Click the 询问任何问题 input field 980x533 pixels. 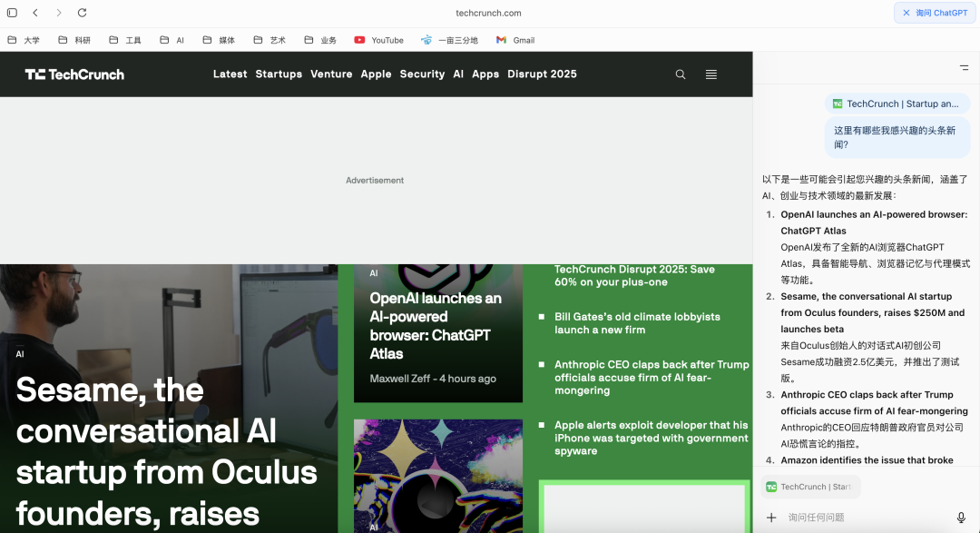867,518
